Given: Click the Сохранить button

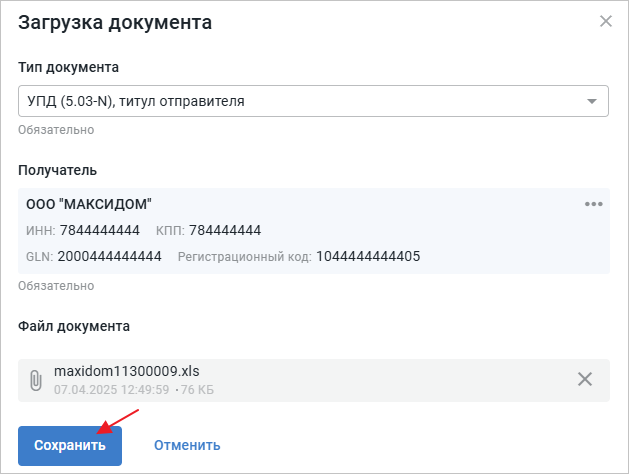Looking at the screenshot, I should pos(70,445).
